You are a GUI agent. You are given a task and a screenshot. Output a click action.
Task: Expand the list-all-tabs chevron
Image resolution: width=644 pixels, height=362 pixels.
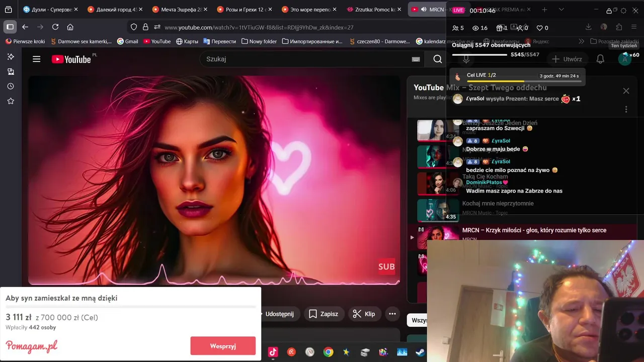(561, 10)
